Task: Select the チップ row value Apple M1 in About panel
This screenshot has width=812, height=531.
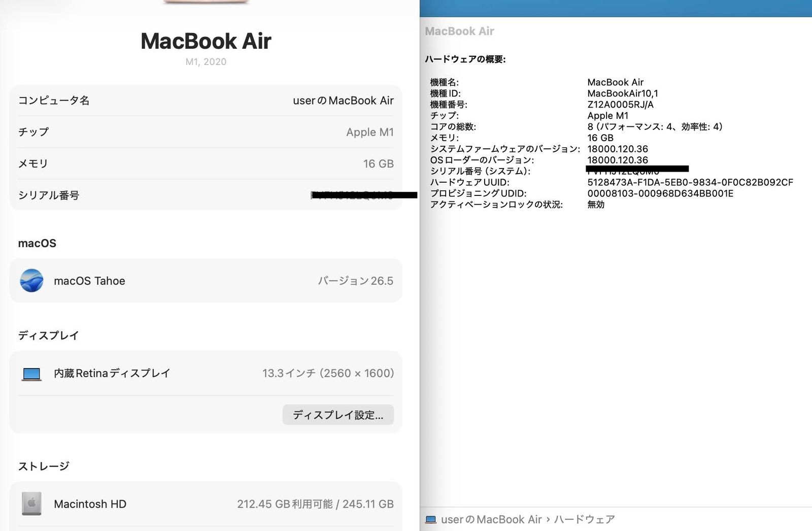Action: click(370, 132)
